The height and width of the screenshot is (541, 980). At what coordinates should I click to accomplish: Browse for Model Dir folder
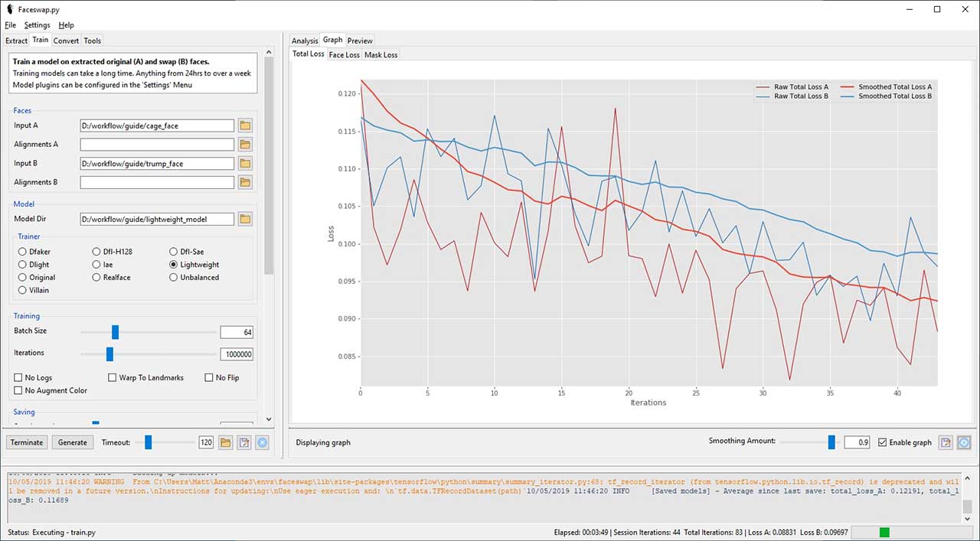click(x=245, y=219)
